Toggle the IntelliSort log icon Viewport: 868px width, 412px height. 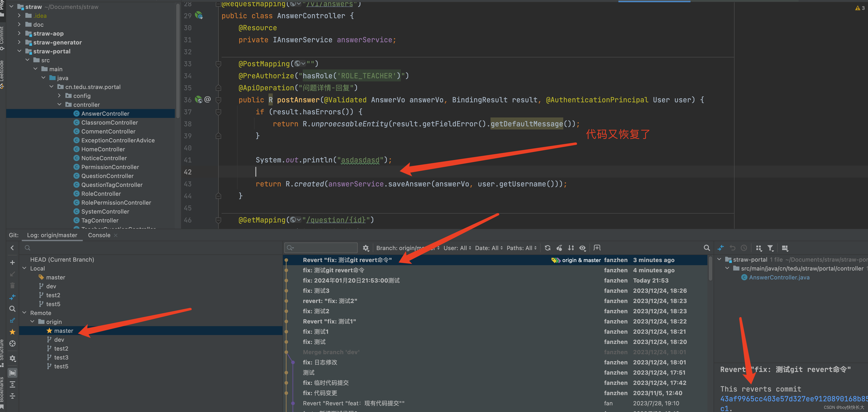(571, 248)
